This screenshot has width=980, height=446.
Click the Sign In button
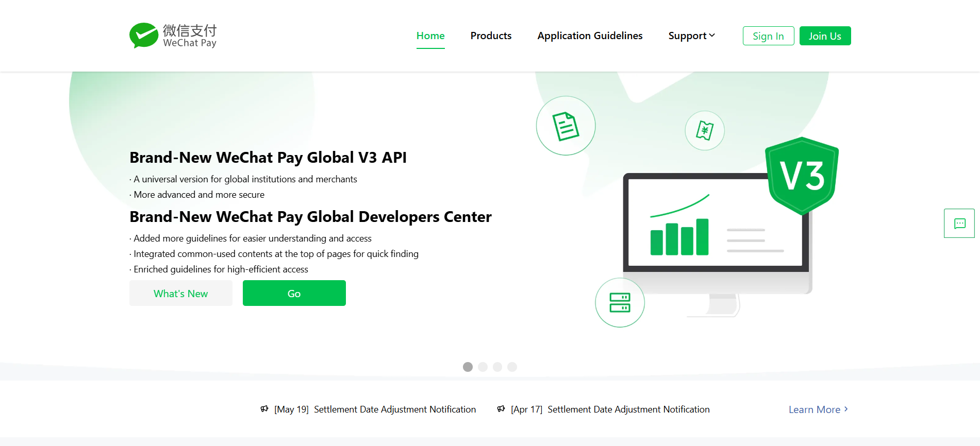(x=768, y=36)
